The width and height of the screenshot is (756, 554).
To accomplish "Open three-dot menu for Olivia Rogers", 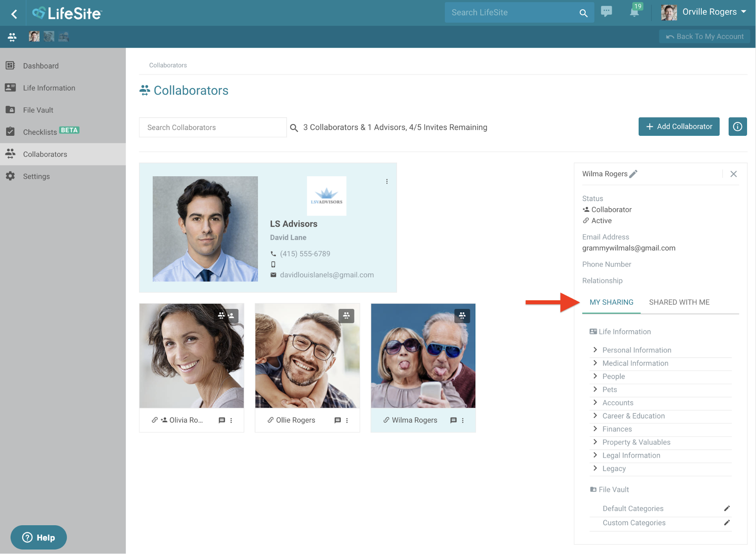I will coord(231,420).
